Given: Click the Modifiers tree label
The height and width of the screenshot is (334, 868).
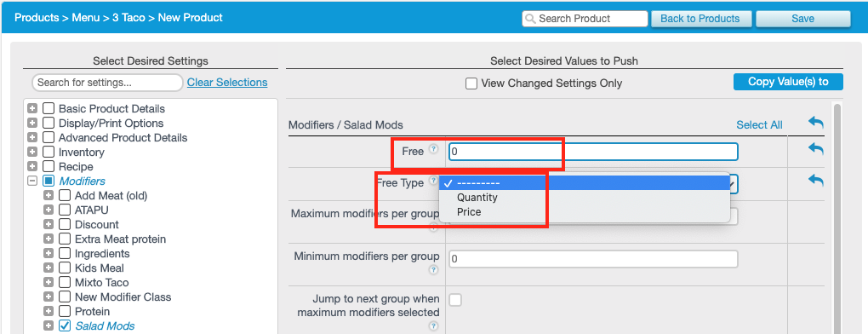Looking at the screenshot, I should pyautogui.click(x=82, y=181).
